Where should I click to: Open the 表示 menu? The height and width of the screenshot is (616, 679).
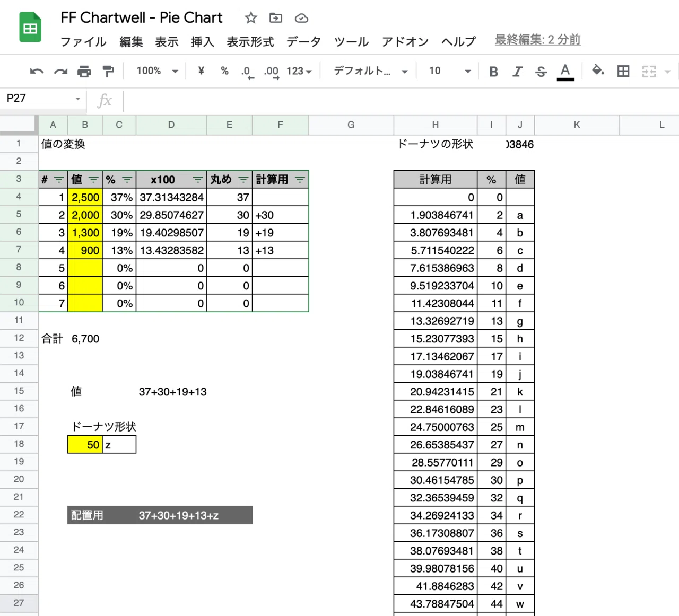(167, 41)
